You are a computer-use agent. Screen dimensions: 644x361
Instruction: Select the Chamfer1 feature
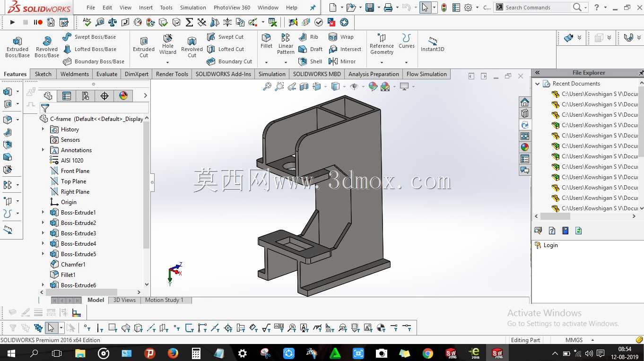(73, 265)
